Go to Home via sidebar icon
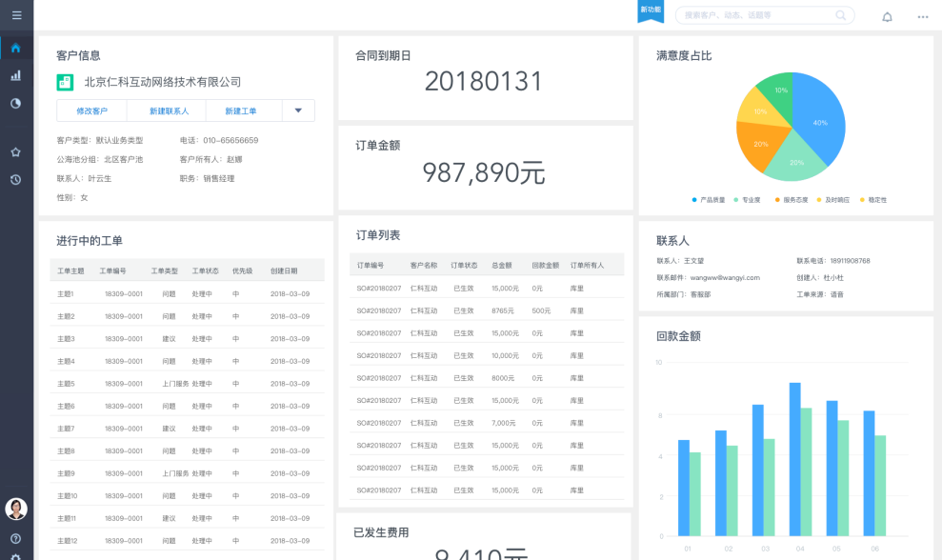The width and height of the screenshot is (942, 560). coord(16,48)
